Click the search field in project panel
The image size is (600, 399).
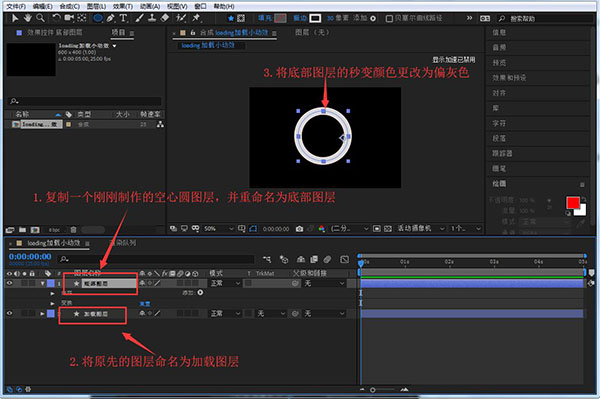coord(85,101)
